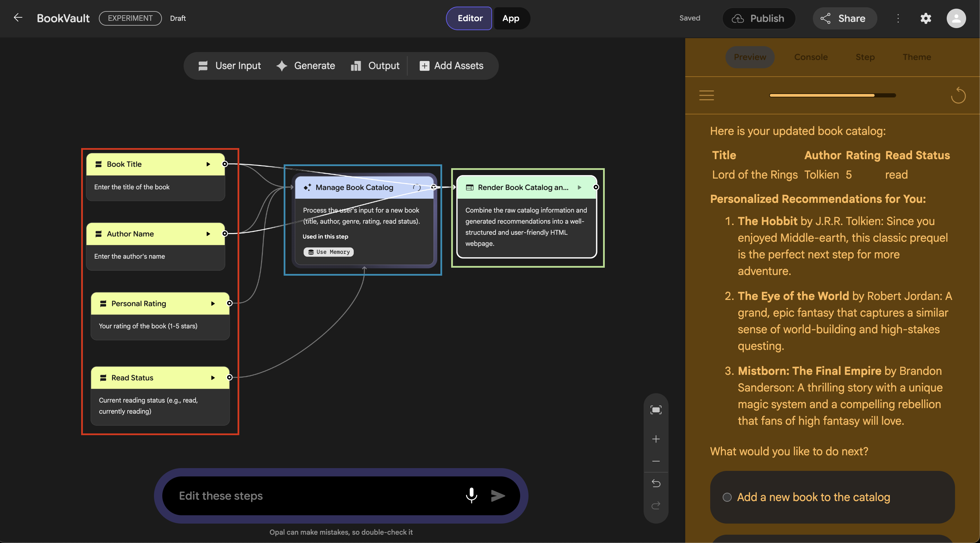The image size is (980, 543).
Task: Switch to the Console tab
Action: point(811,57)
